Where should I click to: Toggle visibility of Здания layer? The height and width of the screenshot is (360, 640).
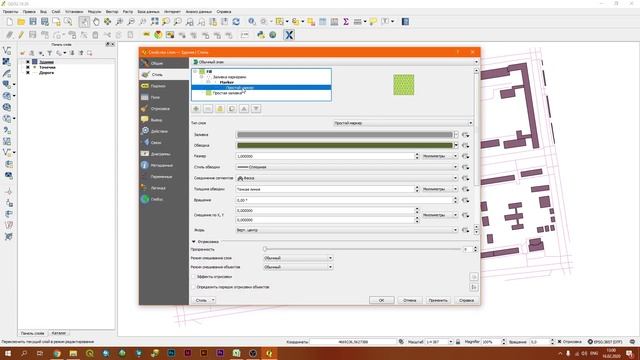coord(27,62)
